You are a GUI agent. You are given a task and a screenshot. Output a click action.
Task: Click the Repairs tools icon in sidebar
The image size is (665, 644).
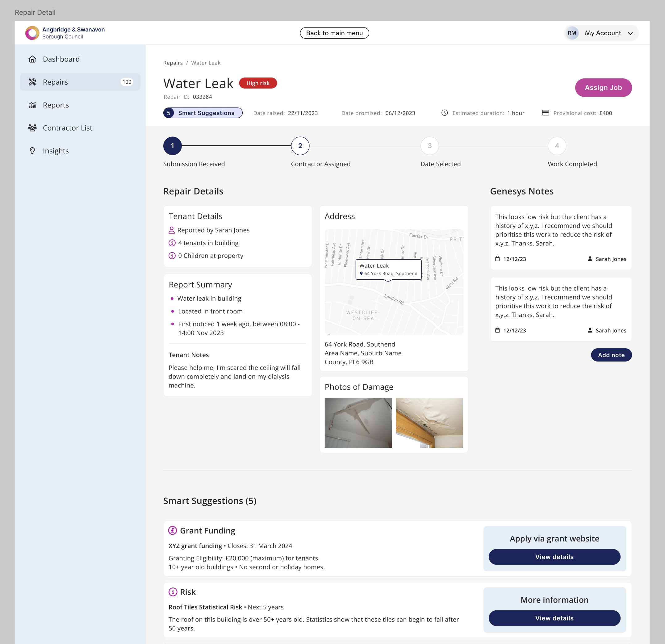point(32,82)
